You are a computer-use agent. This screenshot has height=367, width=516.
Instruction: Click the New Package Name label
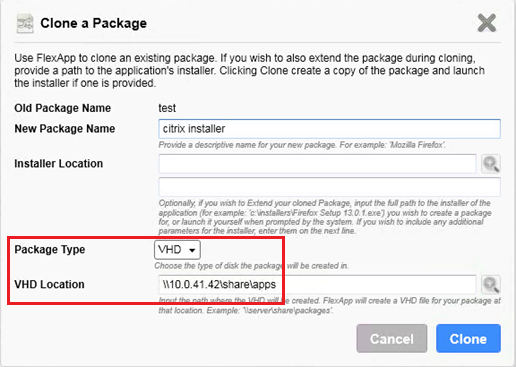(x=65, y=129)
